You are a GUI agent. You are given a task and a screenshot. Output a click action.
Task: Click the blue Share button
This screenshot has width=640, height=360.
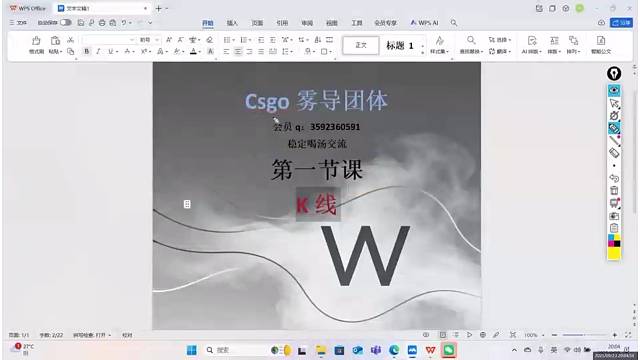pyautogui.click(x=621, y=23)
